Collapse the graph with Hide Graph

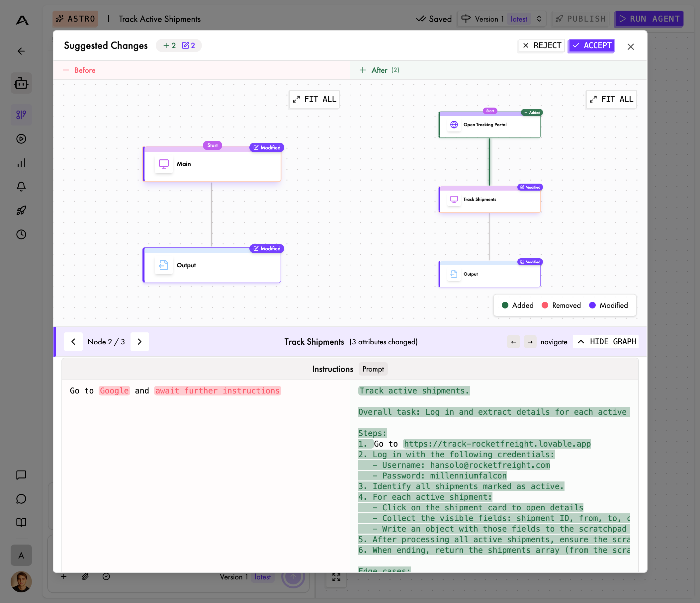tap(606, 342)
